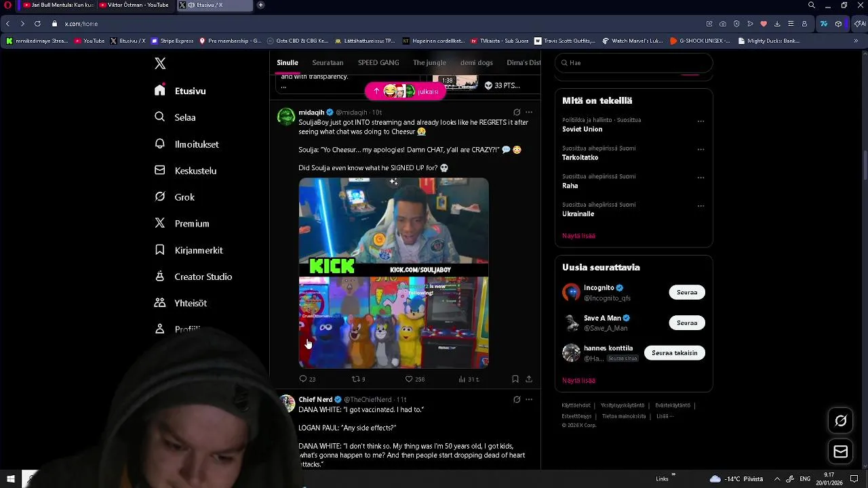The width and height of the screenshot is (868, 488).
Task: Open Keskustelu messages section
Action: click(185, 170)
